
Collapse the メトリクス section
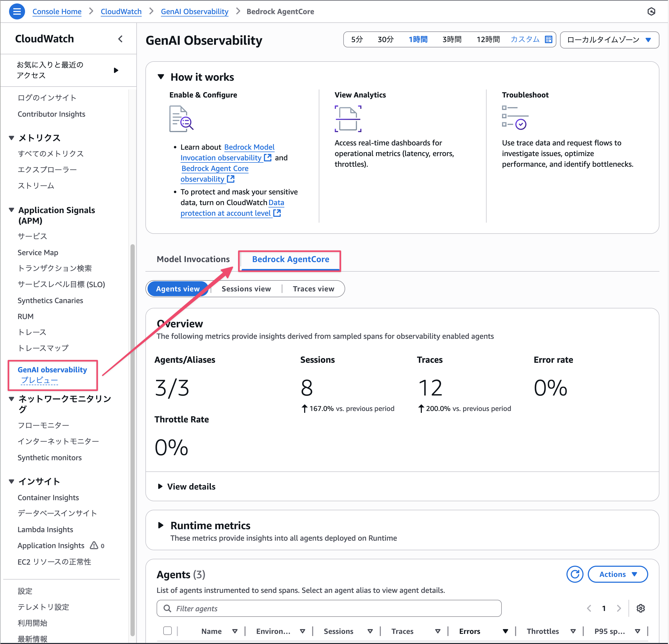[x=12, y=138]
